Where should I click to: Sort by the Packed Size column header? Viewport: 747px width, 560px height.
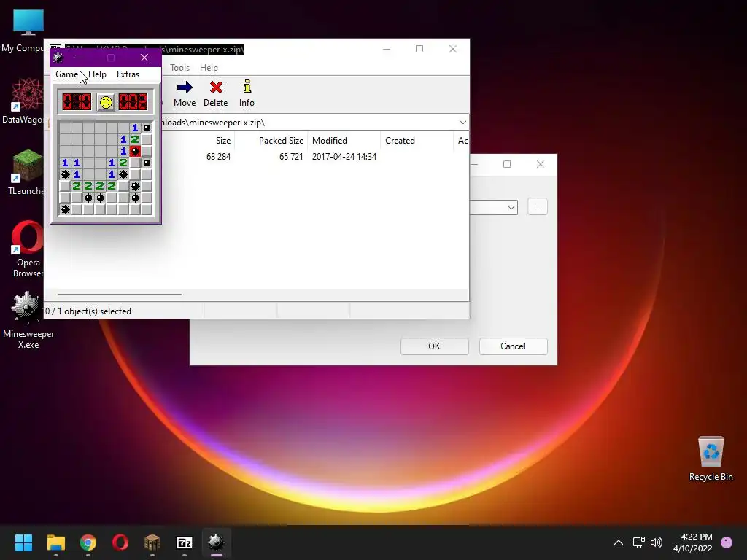(x=281, y=141)
